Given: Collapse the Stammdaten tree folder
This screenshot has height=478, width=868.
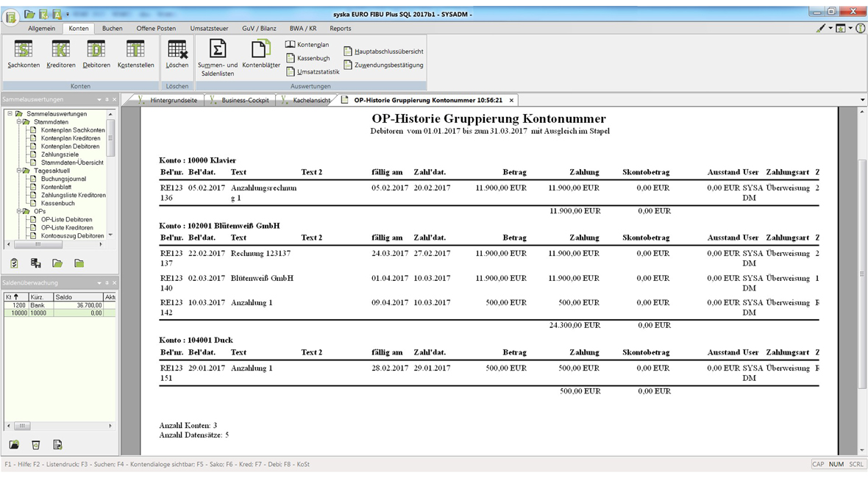Looking at the screenshot, I should pos(18,122).
